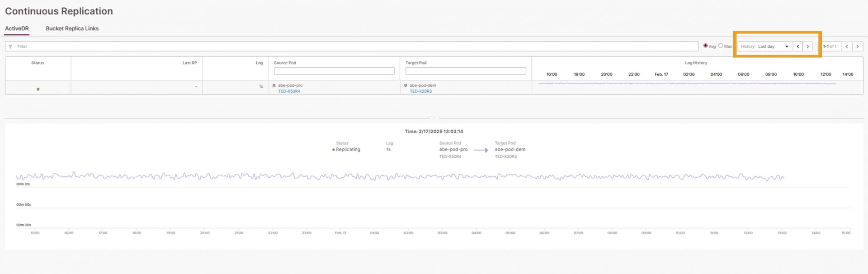Click the promoted icon beside abe-pod-pro
The width and height of the screenshot is (868, 274).
pos(274,85)
